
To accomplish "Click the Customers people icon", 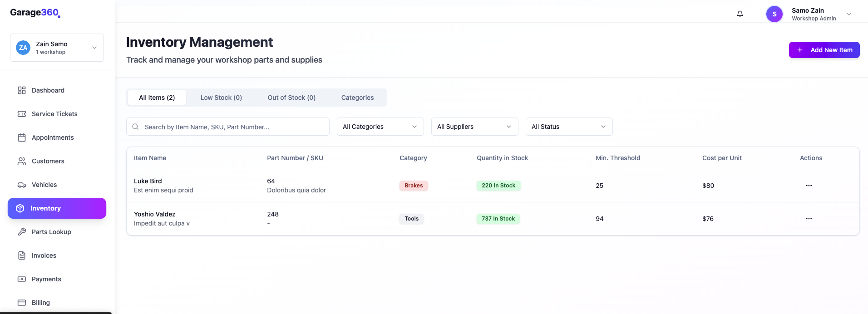I will (x=22, y=161).
